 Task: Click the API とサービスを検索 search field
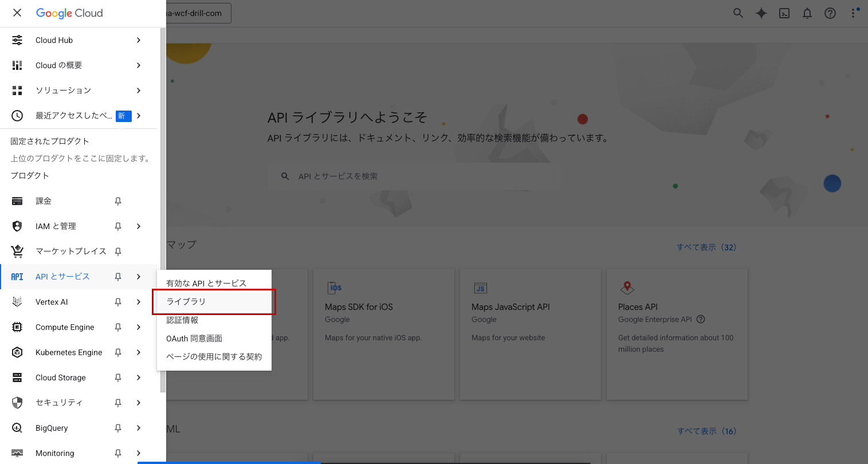point(414,176)
